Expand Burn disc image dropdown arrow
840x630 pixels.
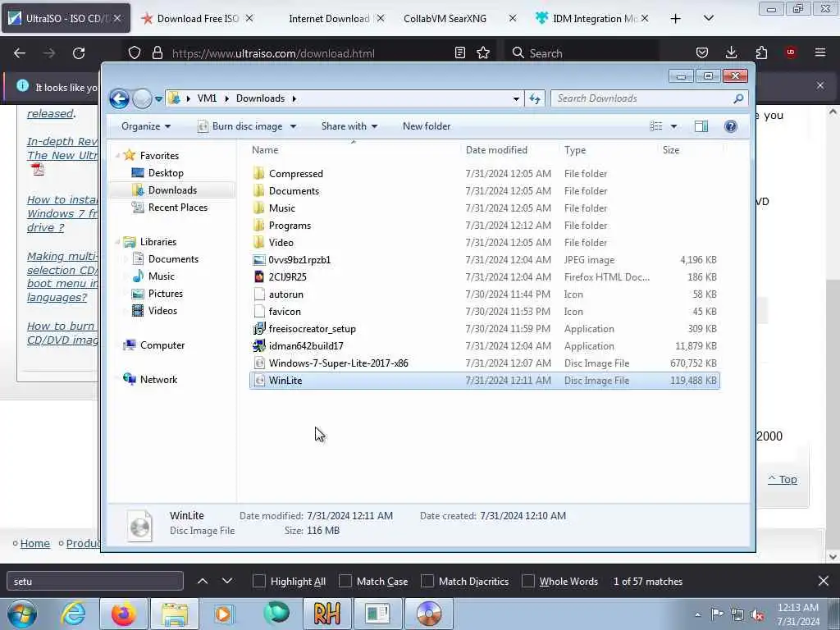click(x=293, y=126)
